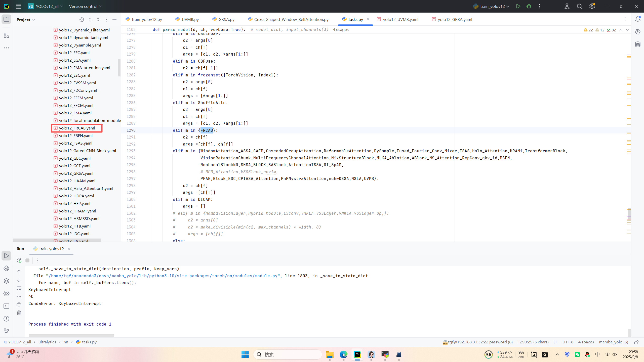Viewport: 644px width, 362px height.
Task: Click the mamba_yolo interpreter in status bar
Action: [x=613, y=342]
